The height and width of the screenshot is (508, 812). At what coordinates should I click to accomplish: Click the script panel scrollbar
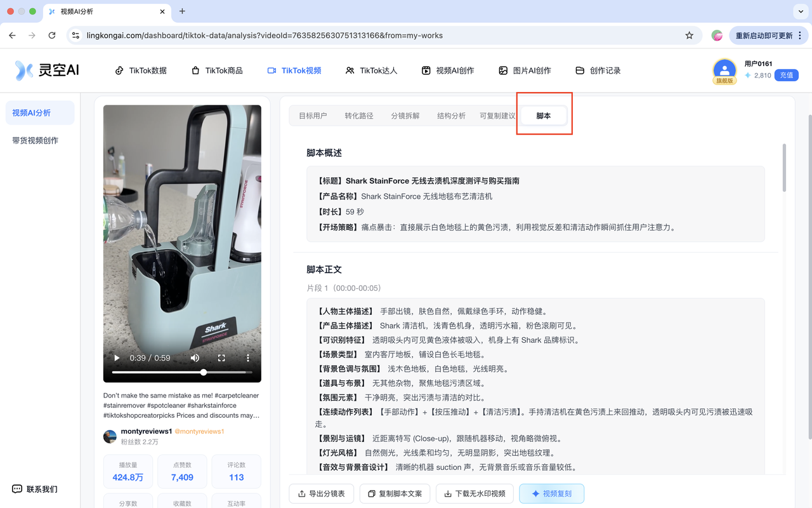coord(784,168)
